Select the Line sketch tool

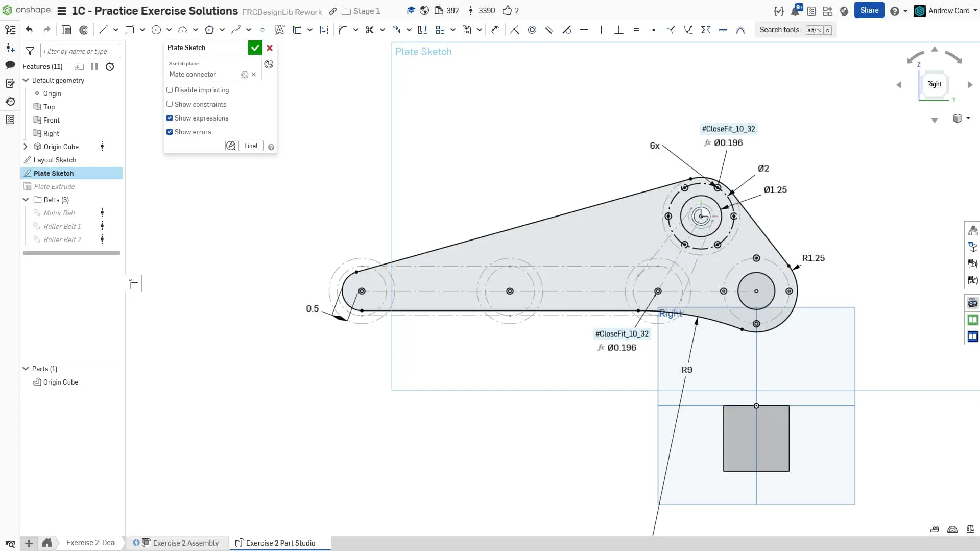tap(103, 30)
